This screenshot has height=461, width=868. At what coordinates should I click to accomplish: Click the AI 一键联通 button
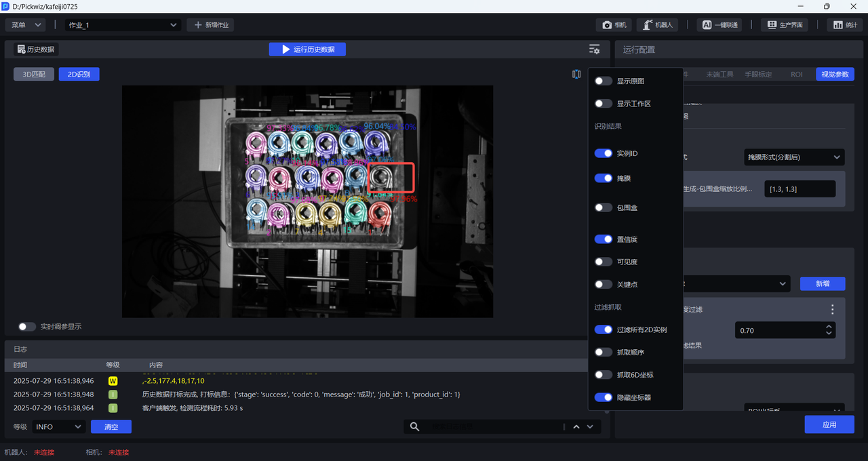point(719,25)
